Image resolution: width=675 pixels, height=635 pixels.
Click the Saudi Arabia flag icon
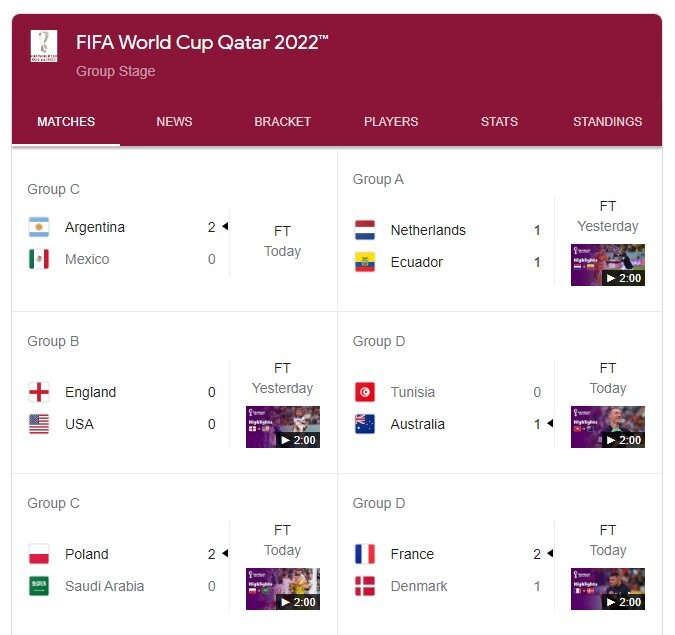[x=39, y=586]
